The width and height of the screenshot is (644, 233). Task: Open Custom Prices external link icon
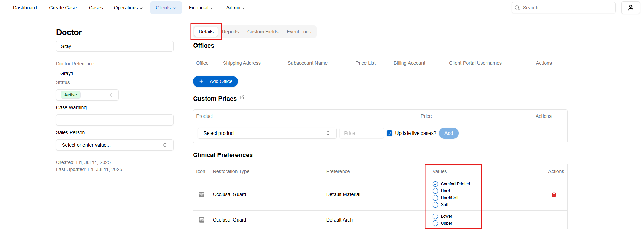242,97
